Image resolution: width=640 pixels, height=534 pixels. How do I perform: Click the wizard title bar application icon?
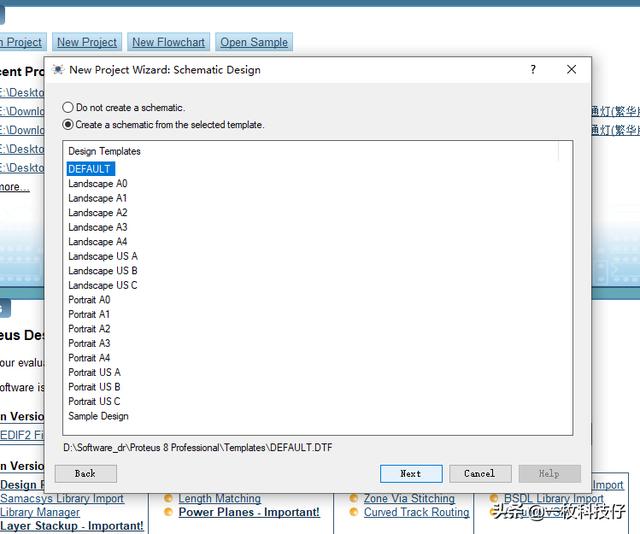[58, 70]
